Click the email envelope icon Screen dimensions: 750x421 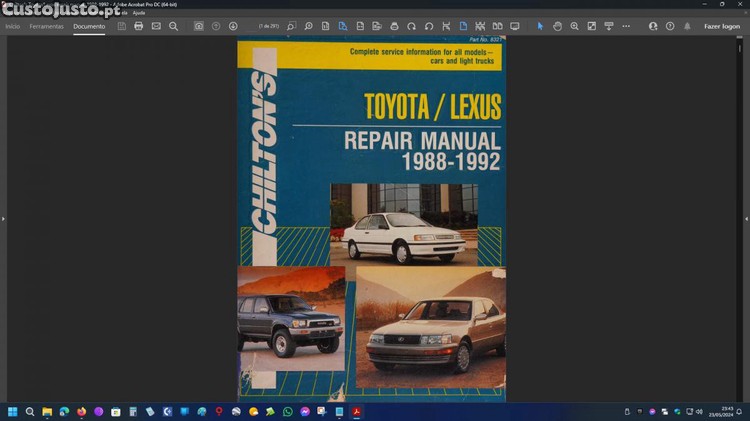coord(156,26)
